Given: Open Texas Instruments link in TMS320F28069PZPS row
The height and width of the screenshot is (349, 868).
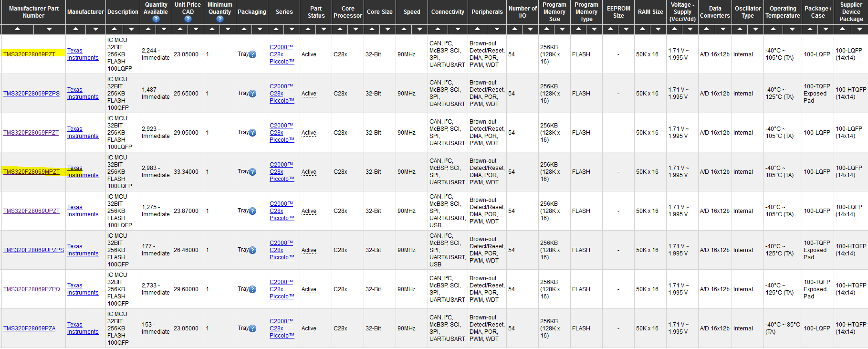Looking at the screenshot, I should 83,94.
